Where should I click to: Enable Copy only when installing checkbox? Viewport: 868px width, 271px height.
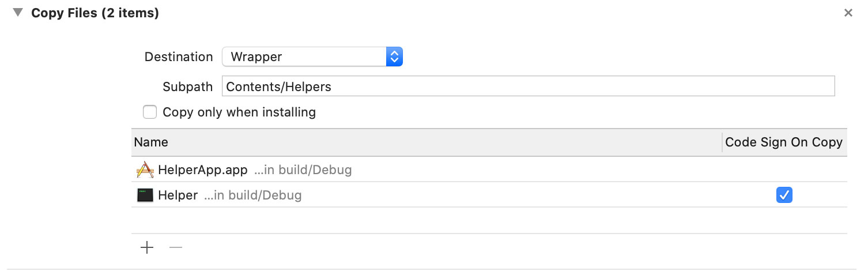pyautogui.click(x=150, y=112)
